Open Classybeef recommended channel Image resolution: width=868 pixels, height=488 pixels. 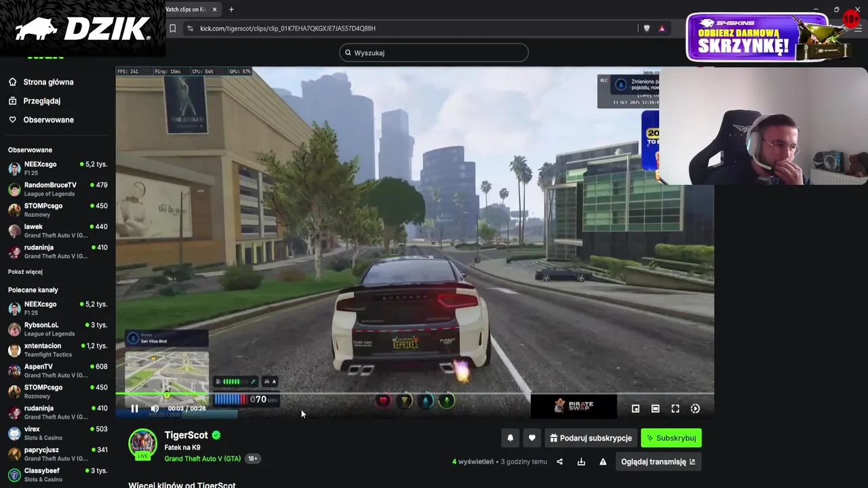click(58, 474)
